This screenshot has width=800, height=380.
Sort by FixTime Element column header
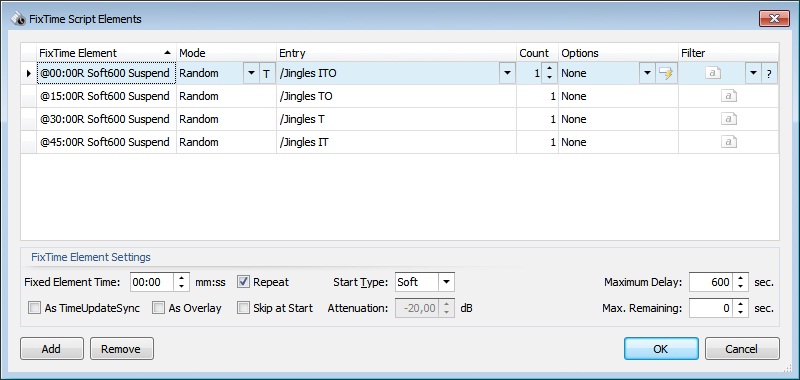click(106, 53)
